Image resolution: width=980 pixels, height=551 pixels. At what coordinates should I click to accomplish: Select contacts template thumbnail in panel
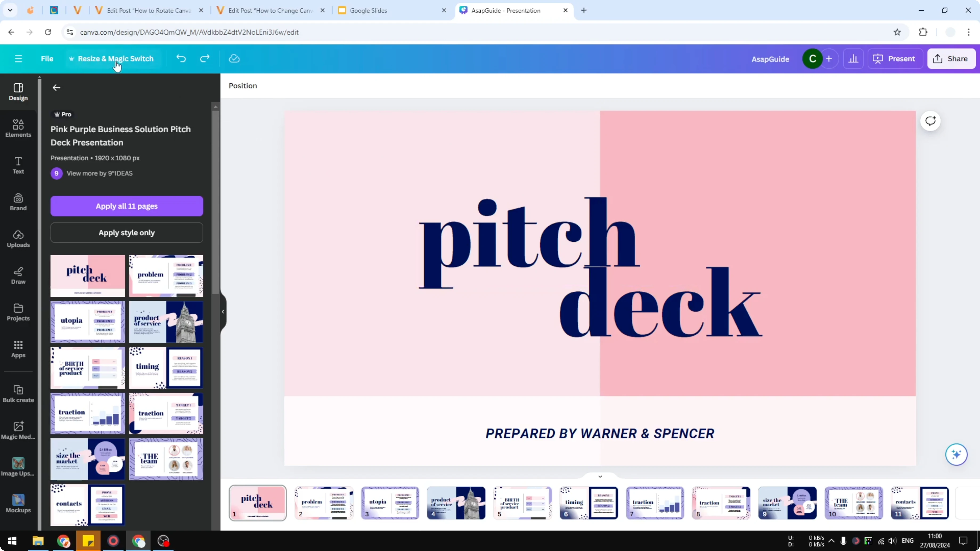coord(88,505)
